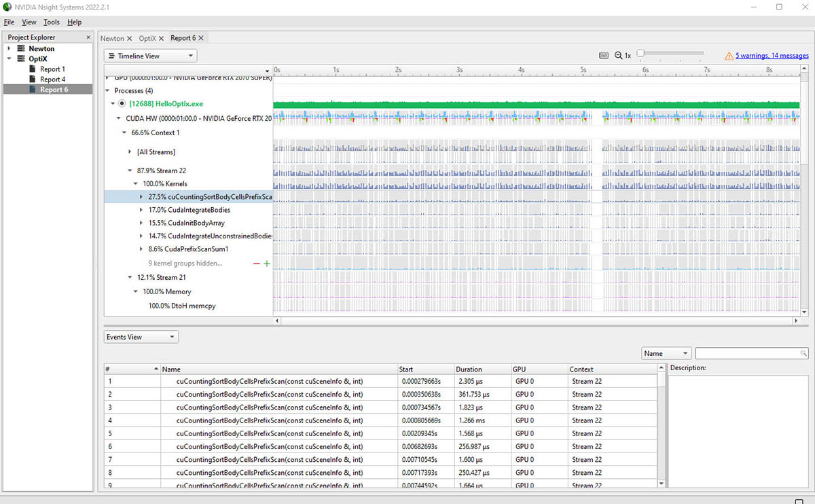Close the Project Explorer panel
815x504 pixels.
[88, 37]
